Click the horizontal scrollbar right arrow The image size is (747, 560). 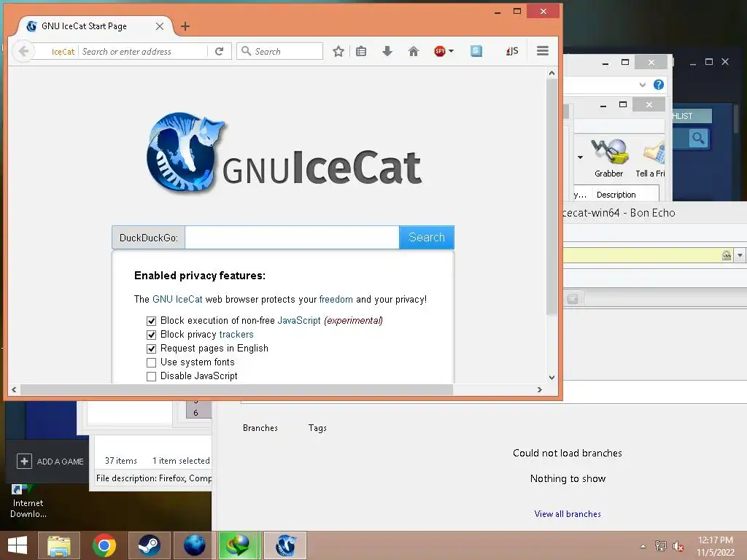539,389
